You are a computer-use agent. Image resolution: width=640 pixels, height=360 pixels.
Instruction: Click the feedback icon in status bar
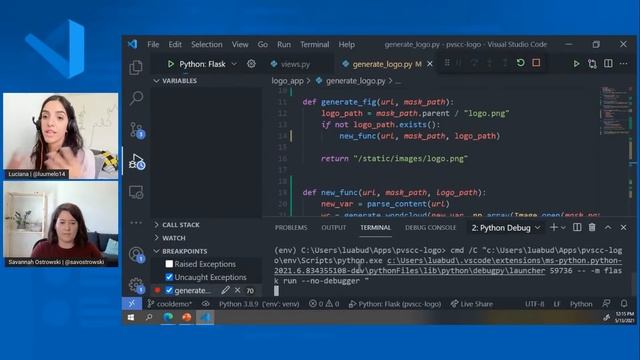606,304
